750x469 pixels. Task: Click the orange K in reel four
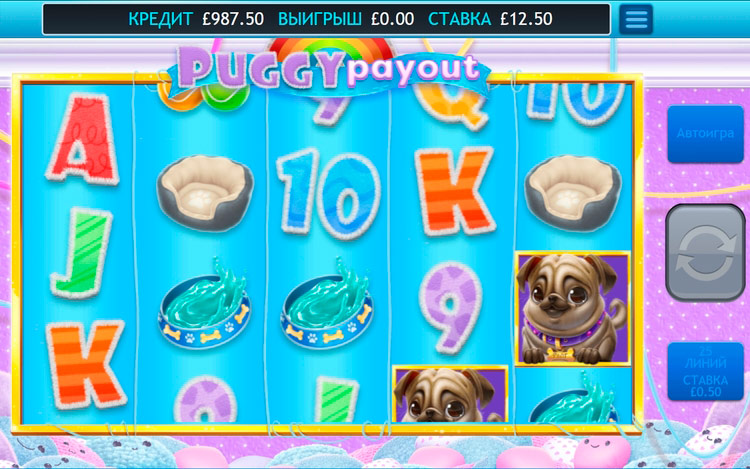pyautogui.click(x=453, y=191)
